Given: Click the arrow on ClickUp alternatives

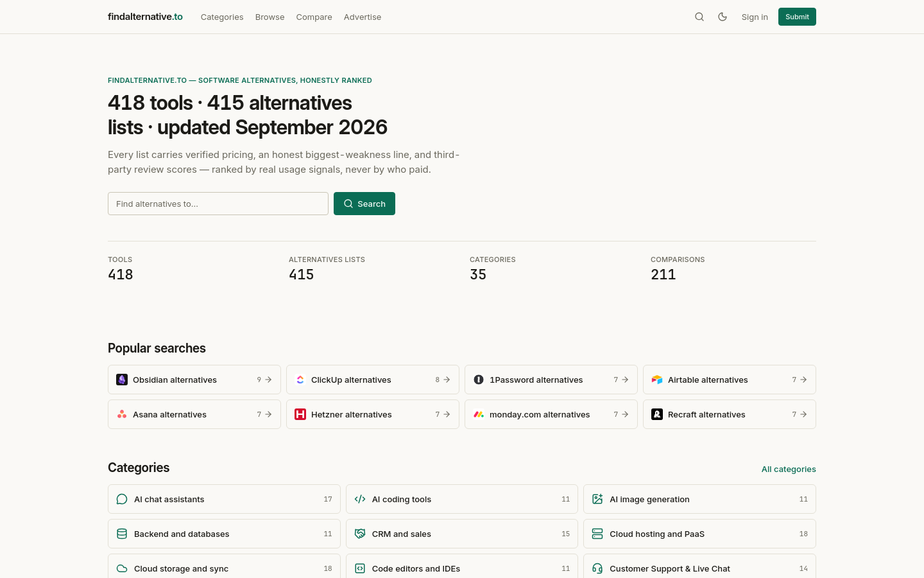Looking at the screenshot, I should click(x=447, y=380).
